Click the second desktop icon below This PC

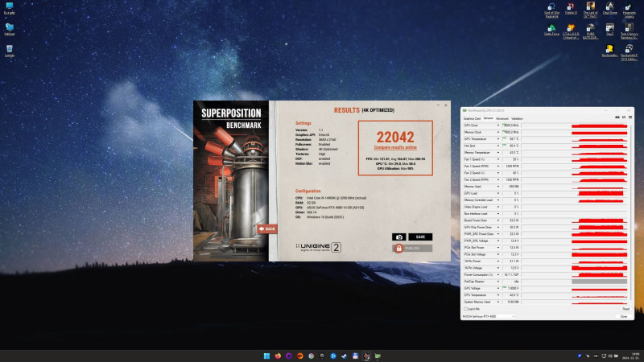click(x=10, y=30)
